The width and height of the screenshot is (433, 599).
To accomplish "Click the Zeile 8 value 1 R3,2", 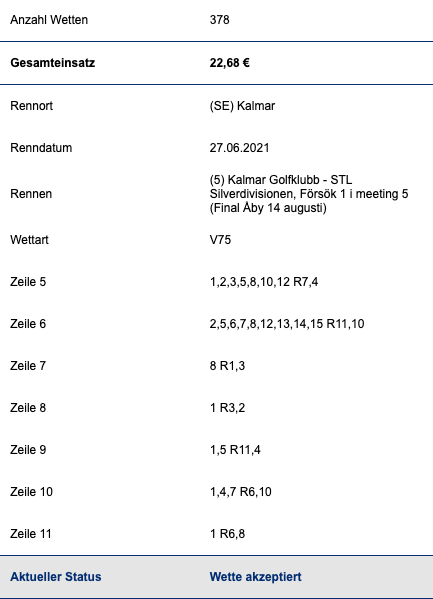I will (227, 408).
